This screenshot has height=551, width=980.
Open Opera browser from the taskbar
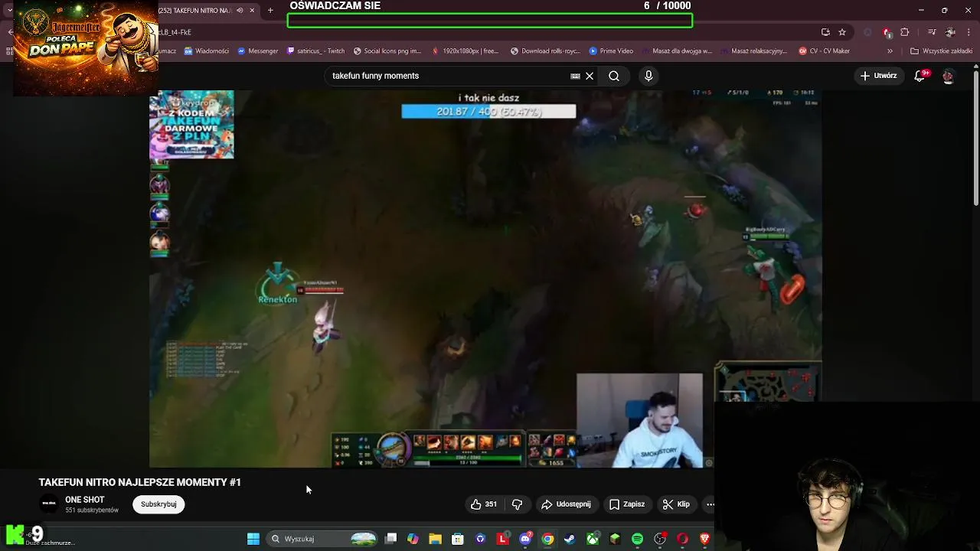[x=682, y=539]
